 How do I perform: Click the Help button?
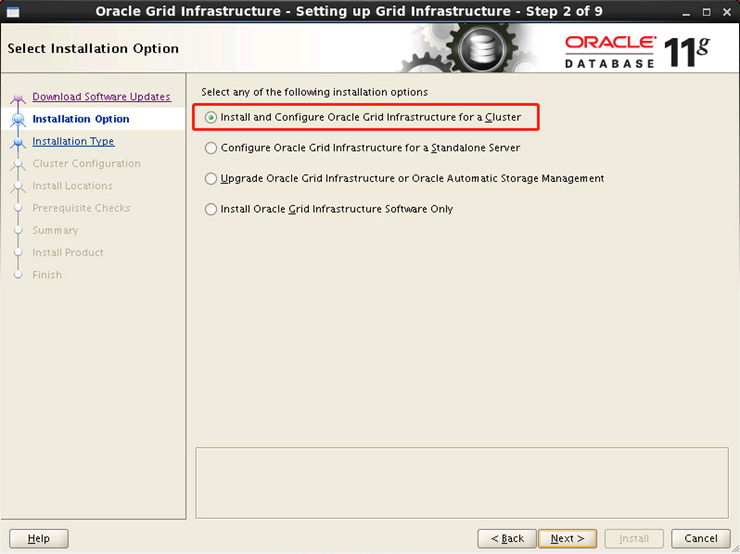pos(39,538)
